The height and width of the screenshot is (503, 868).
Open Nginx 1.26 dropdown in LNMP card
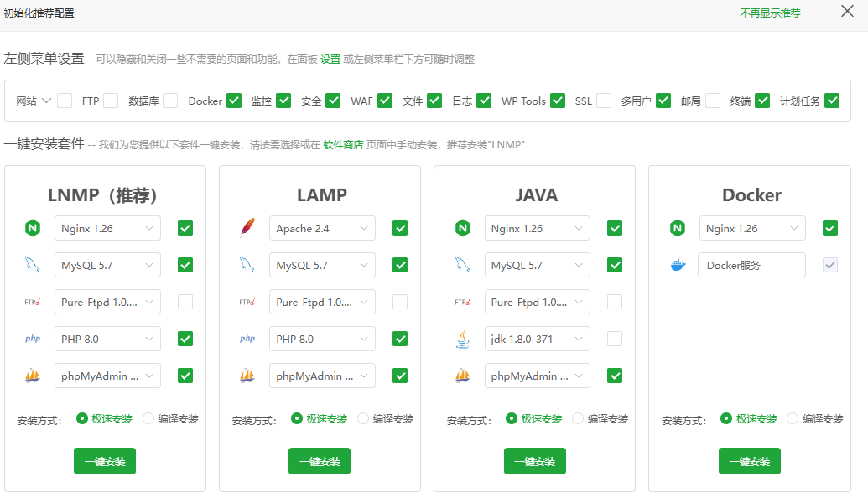[107, 228]
